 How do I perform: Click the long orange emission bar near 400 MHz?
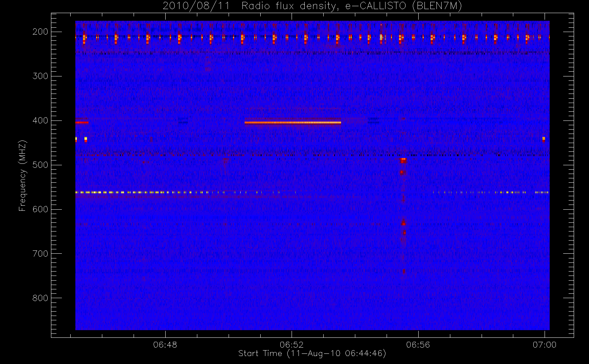pyautogui.click(x=293, y=123)
